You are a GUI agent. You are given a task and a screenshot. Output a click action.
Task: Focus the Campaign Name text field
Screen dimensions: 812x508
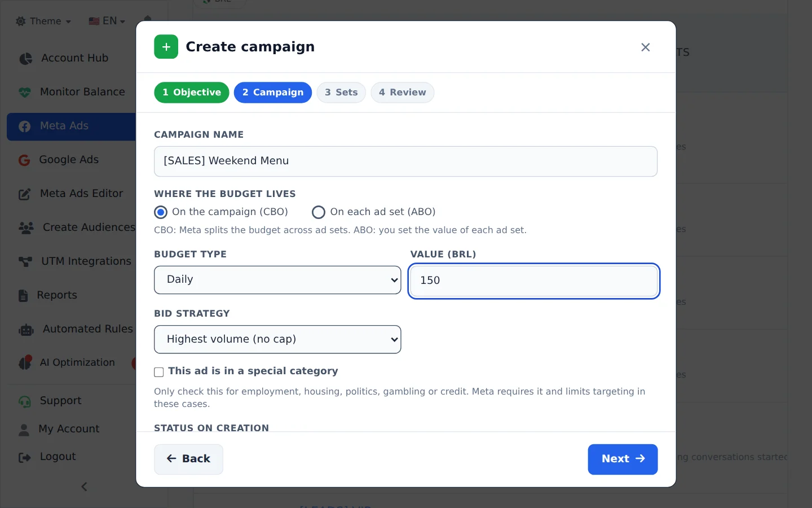(x=405, y=161)
